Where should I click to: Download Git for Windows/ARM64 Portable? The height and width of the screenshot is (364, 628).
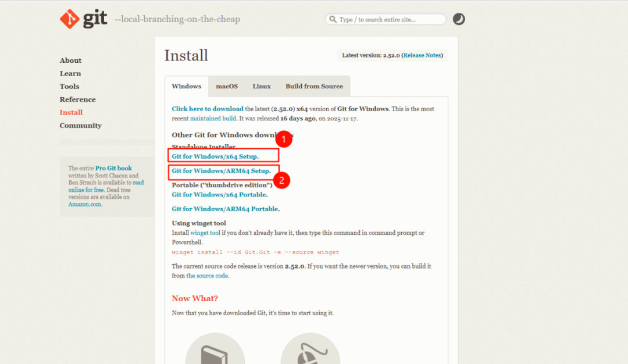pos(226,209)
